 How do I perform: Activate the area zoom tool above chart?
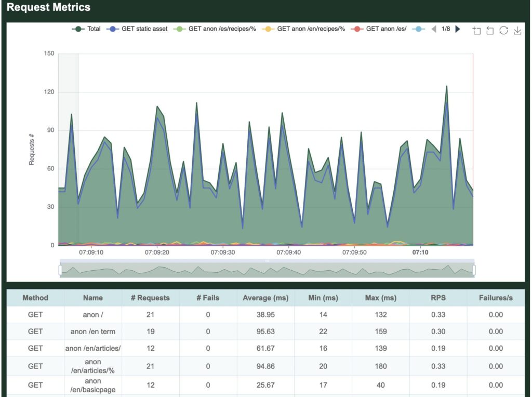coord(477,31)
